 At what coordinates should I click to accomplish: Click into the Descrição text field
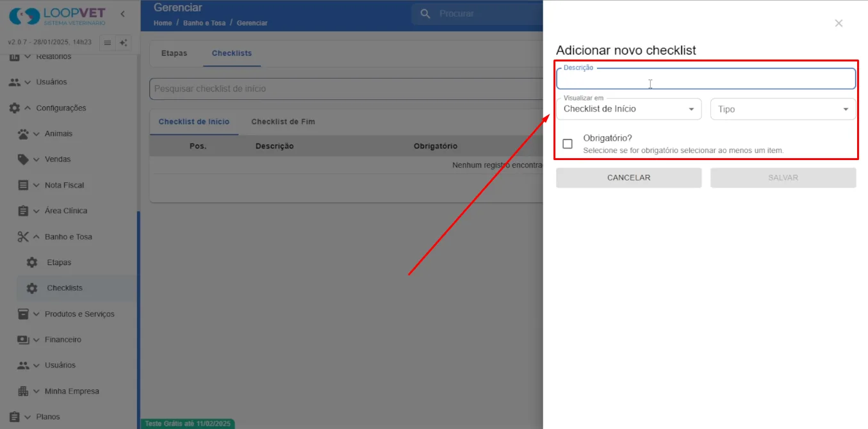click(706, 79)
